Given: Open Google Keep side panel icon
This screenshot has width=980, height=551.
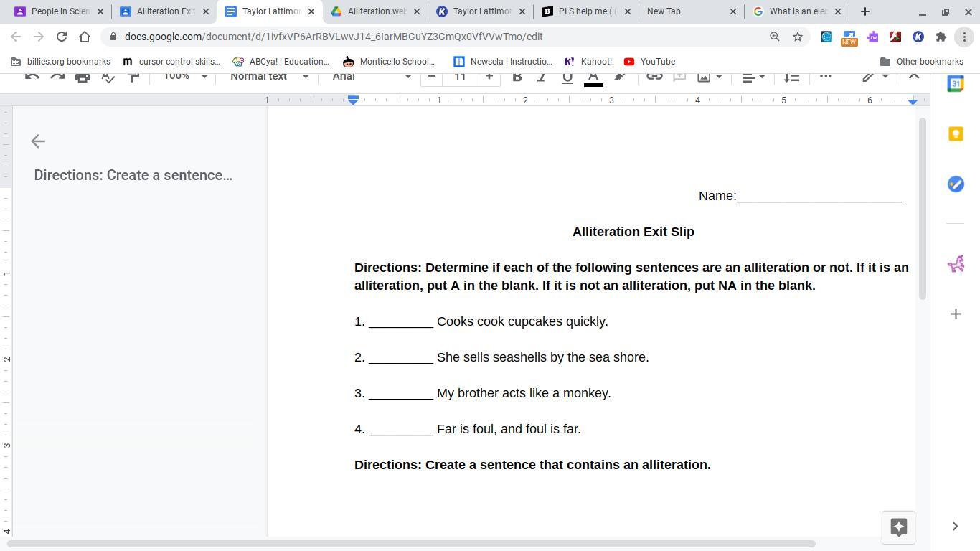Looking at the screenshot, I should point(956,134).
